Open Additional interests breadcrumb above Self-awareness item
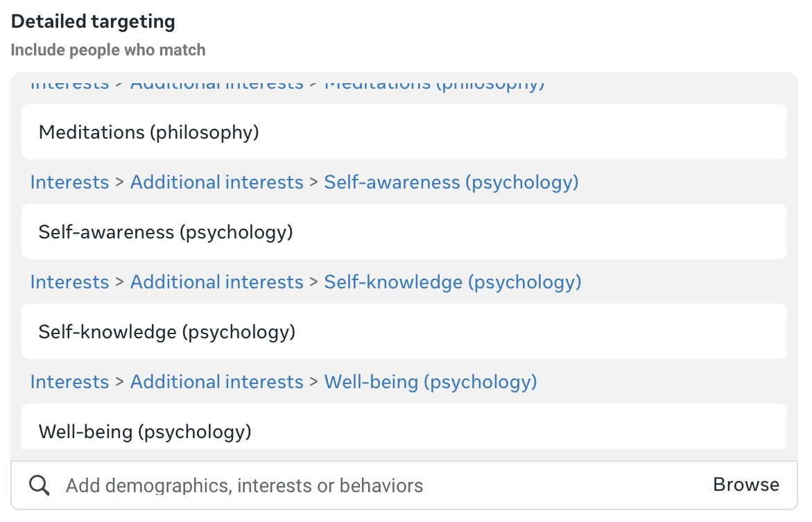 pyautogui.click(x=216, y=182)
